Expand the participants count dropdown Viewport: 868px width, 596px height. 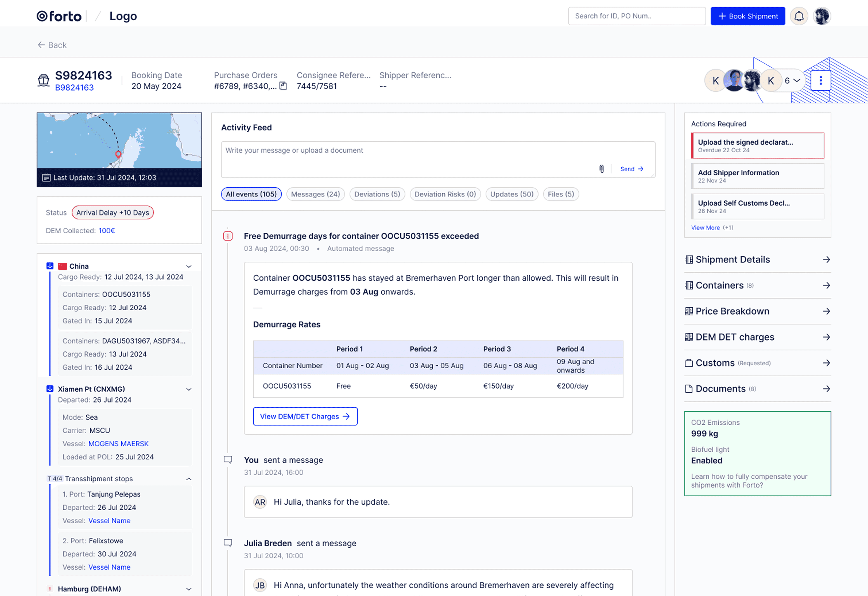[792, 81]
